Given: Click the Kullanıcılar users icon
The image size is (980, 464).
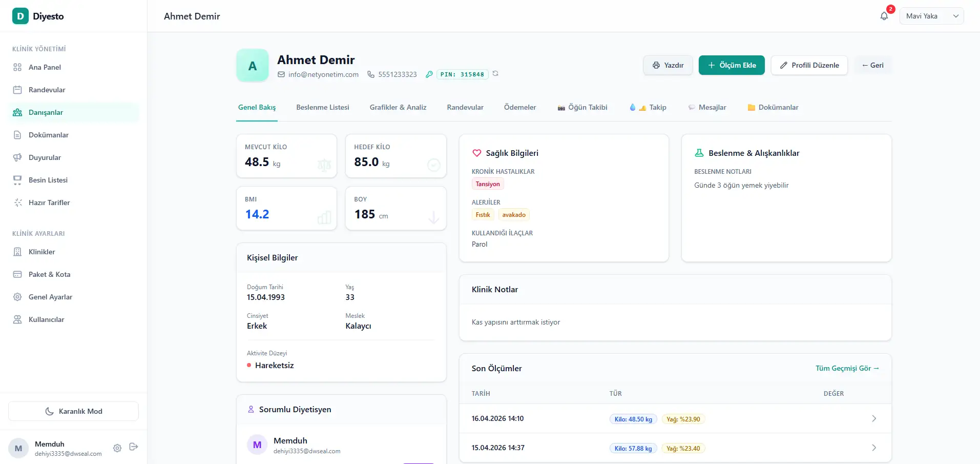Looking at the screenshot, I should coord(17,319).
